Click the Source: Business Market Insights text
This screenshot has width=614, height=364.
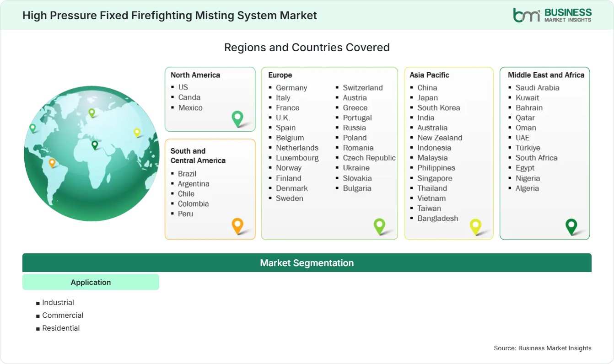[543, 348]
